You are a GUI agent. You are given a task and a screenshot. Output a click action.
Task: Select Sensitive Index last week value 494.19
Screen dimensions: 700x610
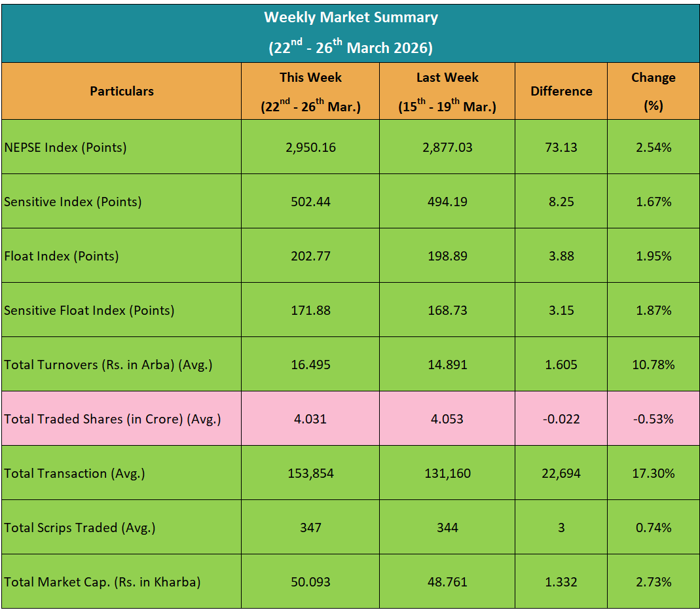447,202
